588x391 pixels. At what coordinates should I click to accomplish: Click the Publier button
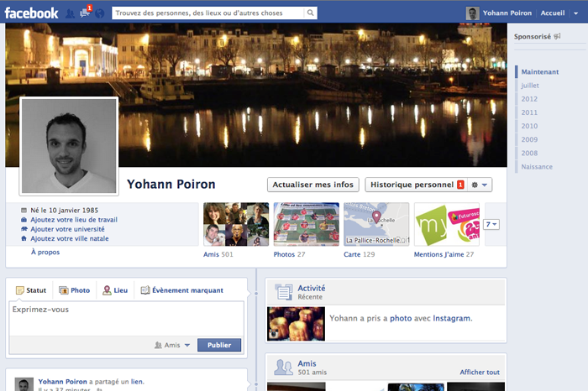tap(219, 345)
